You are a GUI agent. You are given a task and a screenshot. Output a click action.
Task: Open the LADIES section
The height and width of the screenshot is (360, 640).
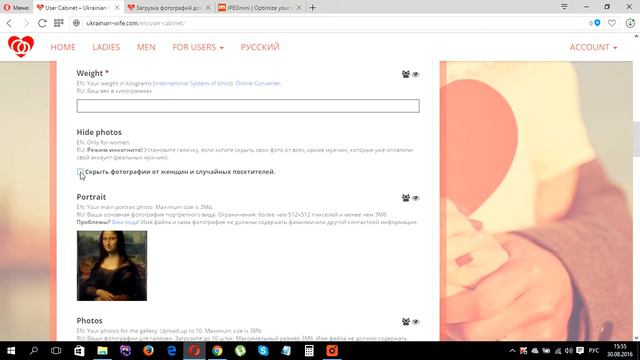click(106, 47)
